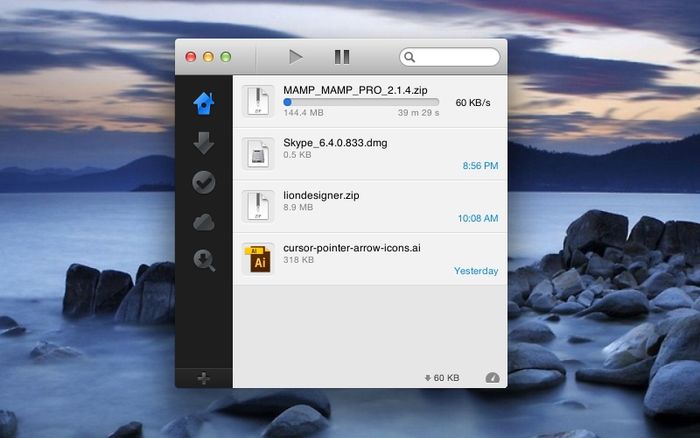Screen dimensions: 700x438
Task: Click the liondesigner.zip file icon
Action: point(258,206)
